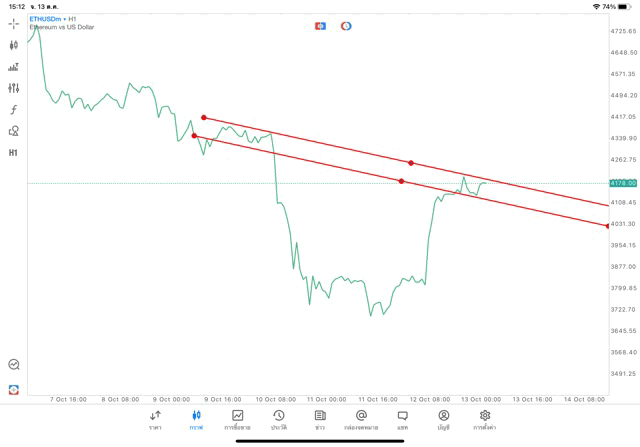640x447 pixels.
Task: Go to the ข่าว (News) tab
Action: [x=319, y=419]
